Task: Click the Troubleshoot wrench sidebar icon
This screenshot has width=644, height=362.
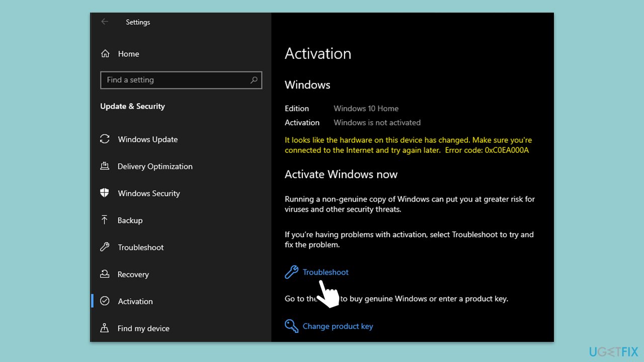Action: tap(105, 247)
